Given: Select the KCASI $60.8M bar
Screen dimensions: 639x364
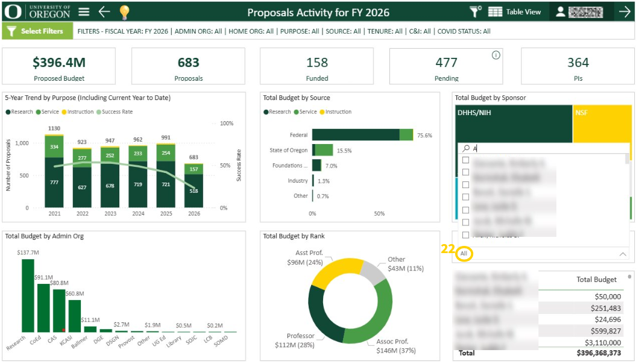Looking at the screenshot, I should coord(75,316).
